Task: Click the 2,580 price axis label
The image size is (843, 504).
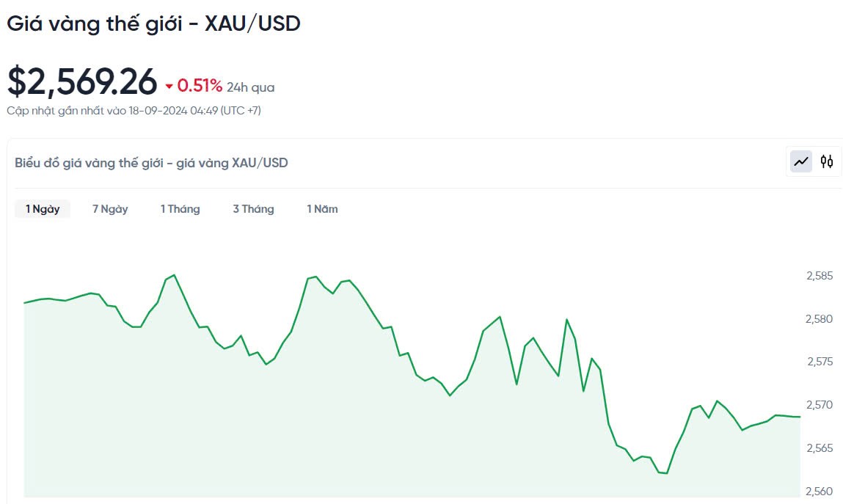Action: pyautogui.click(x=820, y=319)
